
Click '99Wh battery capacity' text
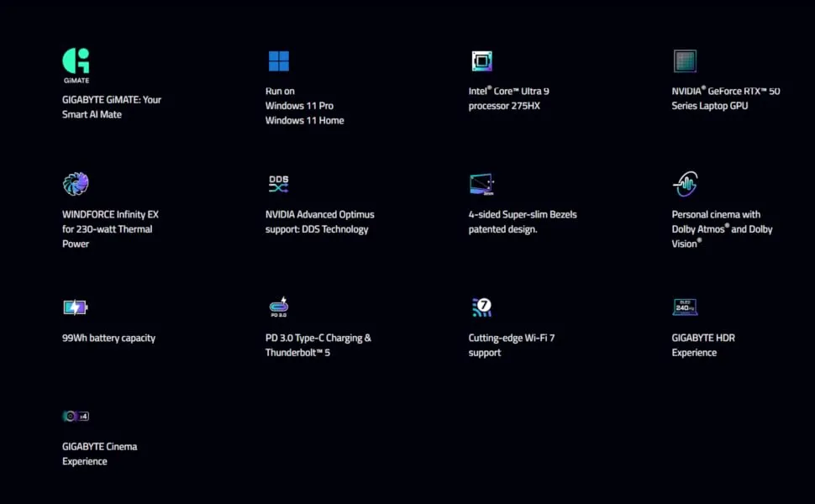point(108,338)
